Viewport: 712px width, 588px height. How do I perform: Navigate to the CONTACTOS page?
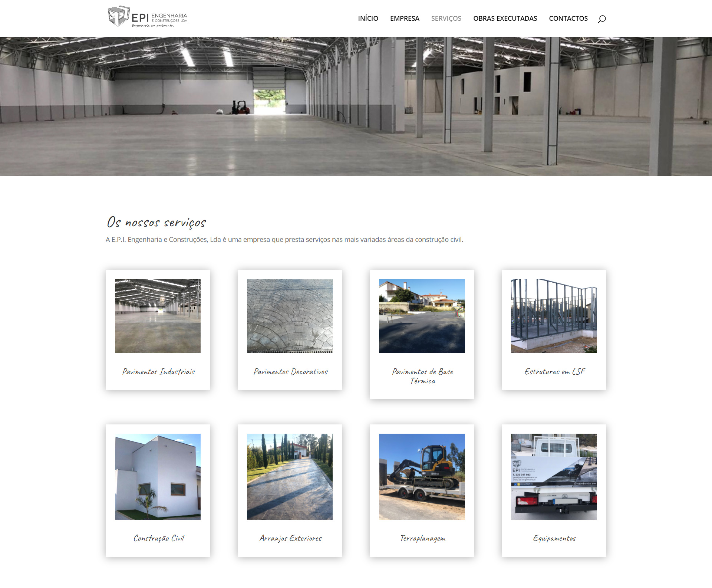568,19
